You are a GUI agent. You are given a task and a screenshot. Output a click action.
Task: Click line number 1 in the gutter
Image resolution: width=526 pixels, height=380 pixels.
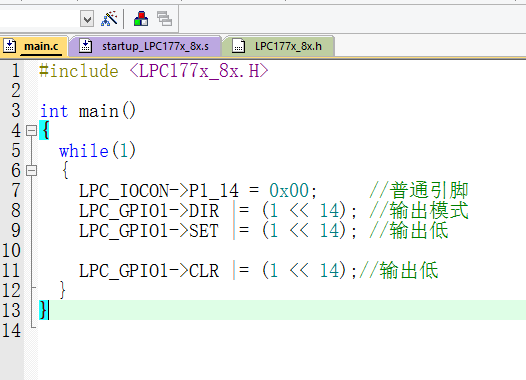16,71
